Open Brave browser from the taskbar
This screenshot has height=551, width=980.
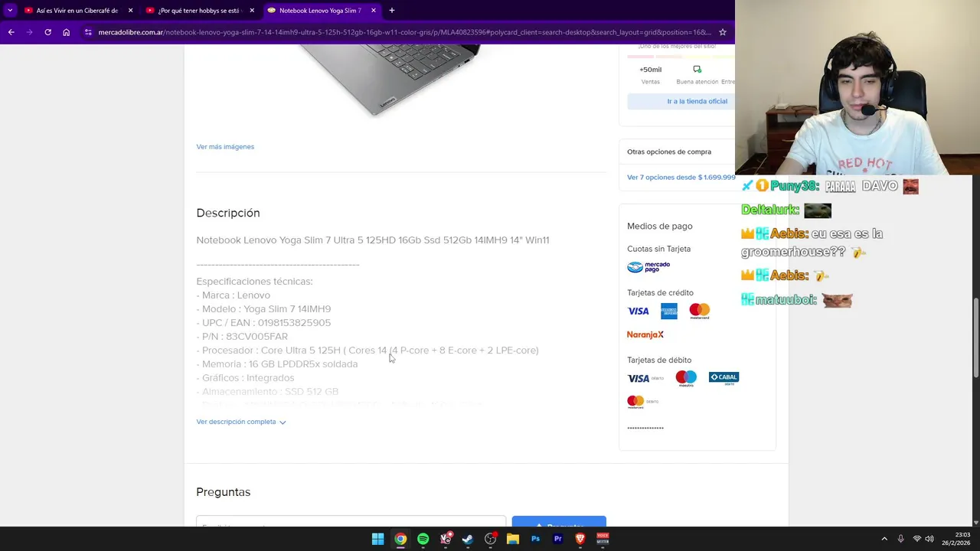(x=580, y=539)
